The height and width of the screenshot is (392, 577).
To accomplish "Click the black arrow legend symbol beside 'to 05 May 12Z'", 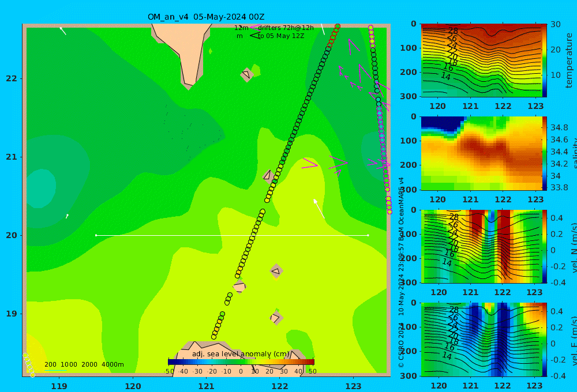I will point(254,36).
